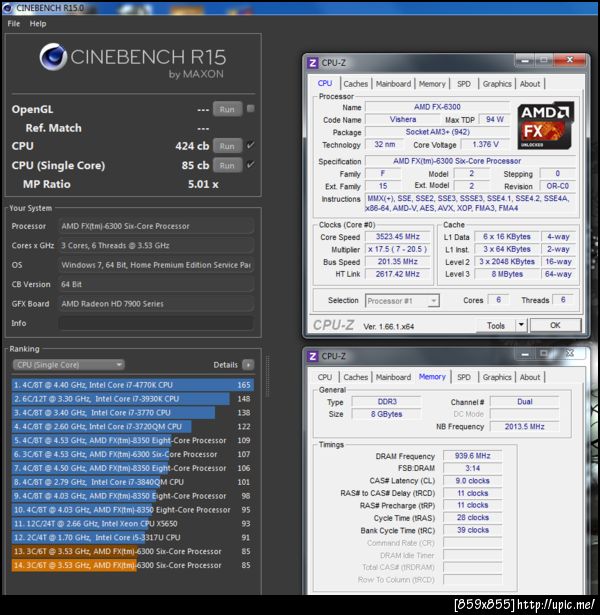Select ranking entry Intel Core i7-3770 CPU
The width and height of the screenshot is (600, 615).
tap(133, 413)
